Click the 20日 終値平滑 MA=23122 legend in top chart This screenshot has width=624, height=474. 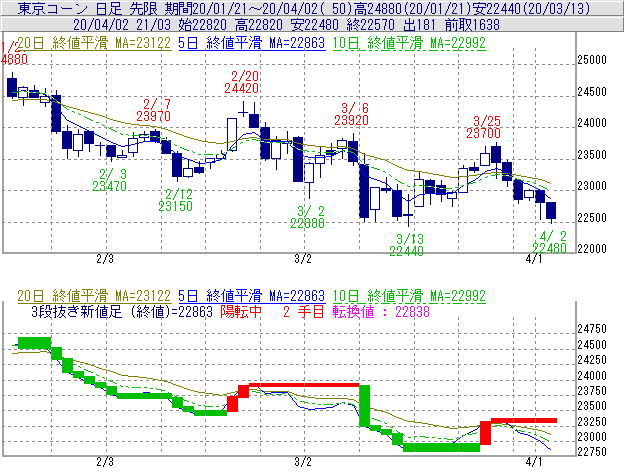[x=94, y=43]
